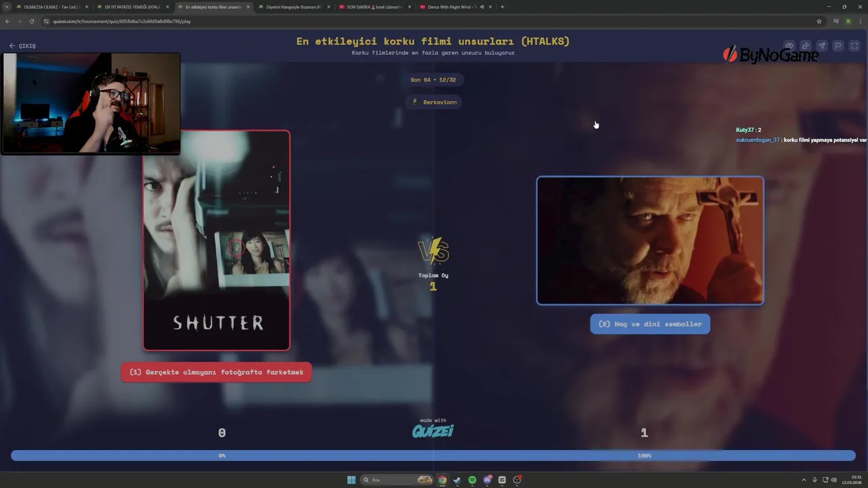Switch to the EN İYİ PATATES YEMEĞİ tab
The width and height of the screenshot is (868, 488).
[x=132, y=7]
